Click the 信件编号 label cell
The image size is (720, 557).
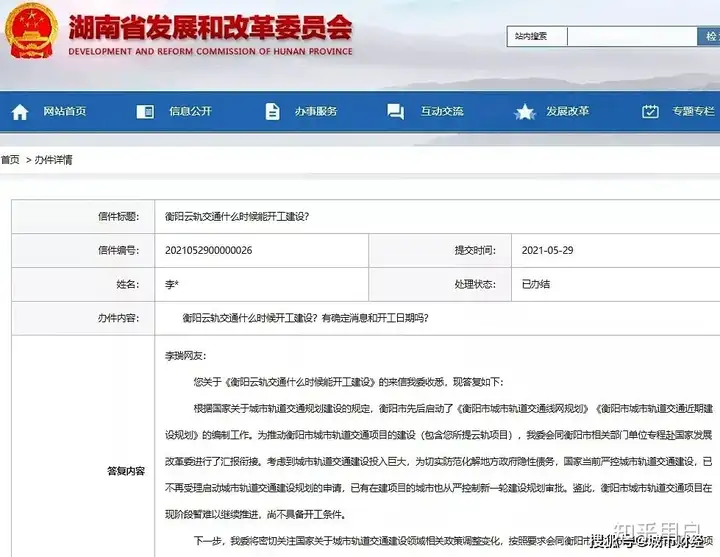(83, 250)
